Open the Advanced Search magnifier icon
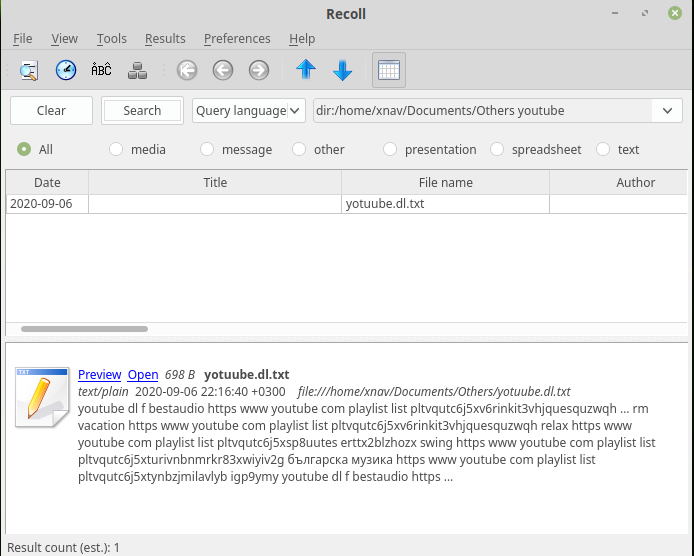The image size is (694, 556). coord(29,70)
